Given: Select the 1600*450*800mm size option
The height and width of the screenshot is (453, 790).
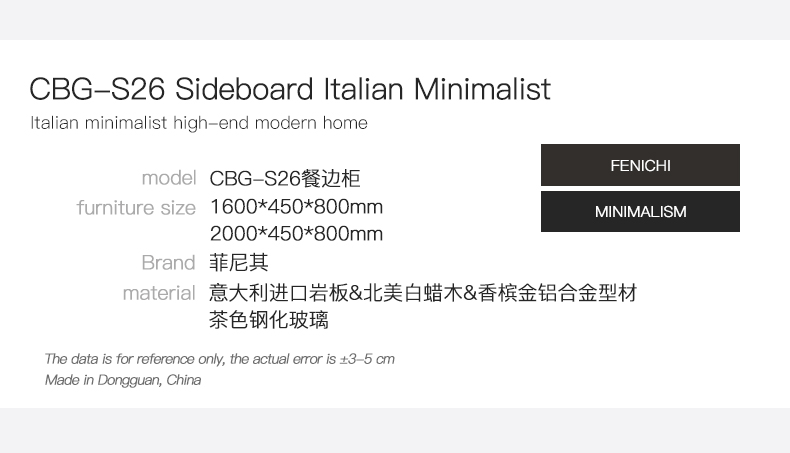Looking at the screenshot, I should point(296,207).
